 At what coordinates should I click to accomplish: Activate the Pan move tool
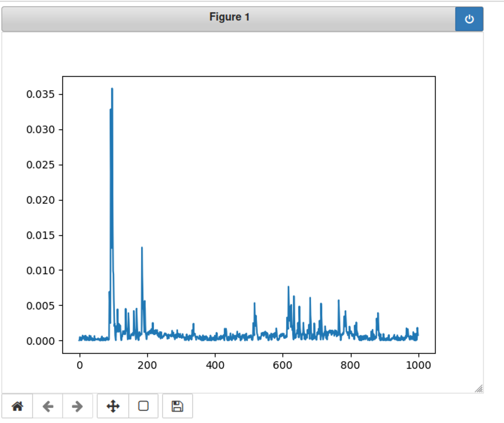(113, 406)
